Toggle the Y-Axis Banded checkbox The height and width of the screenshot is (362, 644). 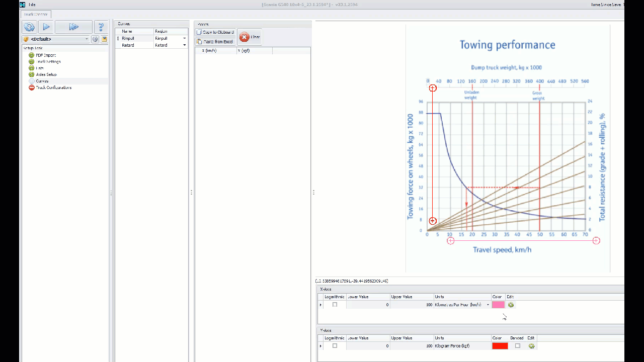point(517,346)
